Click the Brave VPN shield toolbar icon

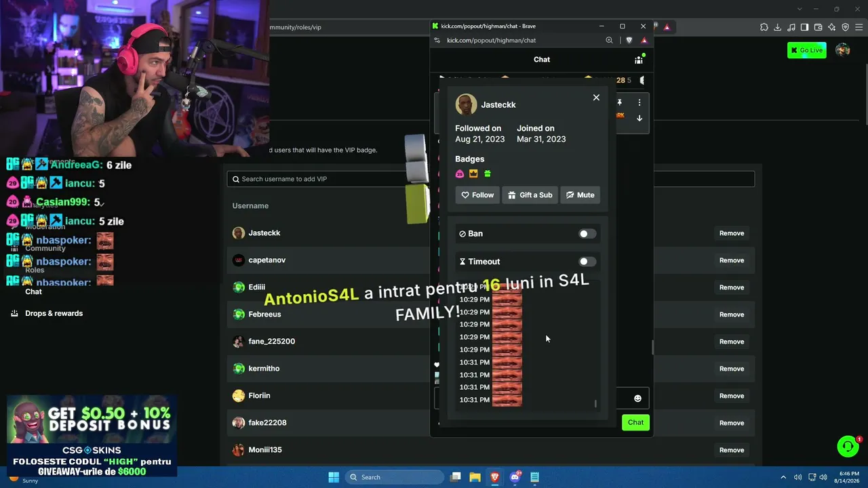coord(846,27)
